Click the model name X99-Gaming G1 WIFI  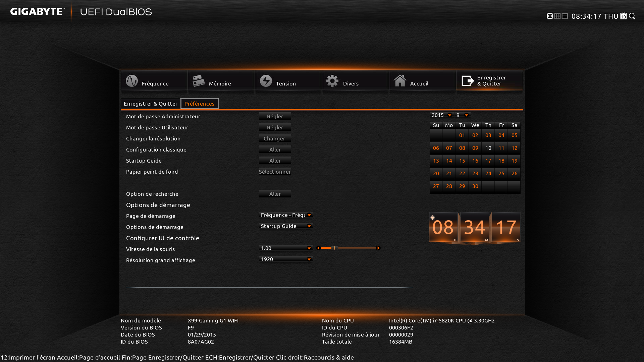[213, 320]
